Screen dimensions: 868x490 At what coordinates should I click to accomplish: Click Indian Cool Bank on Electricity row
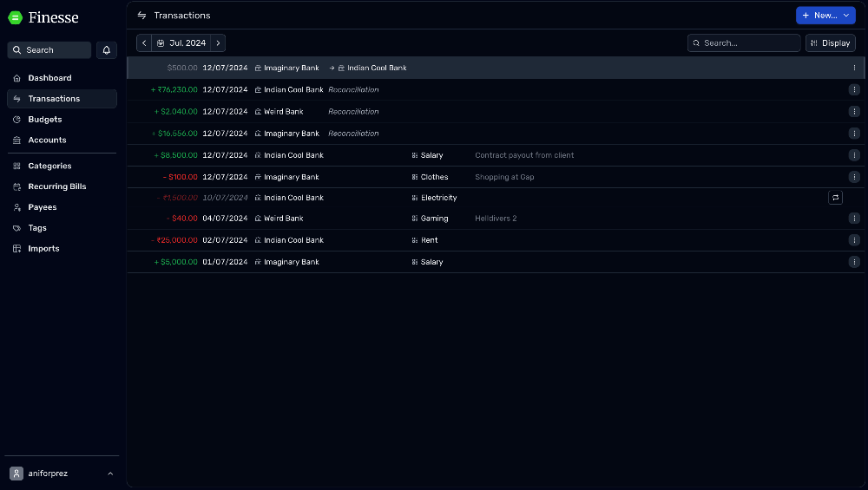coord(289,198)
